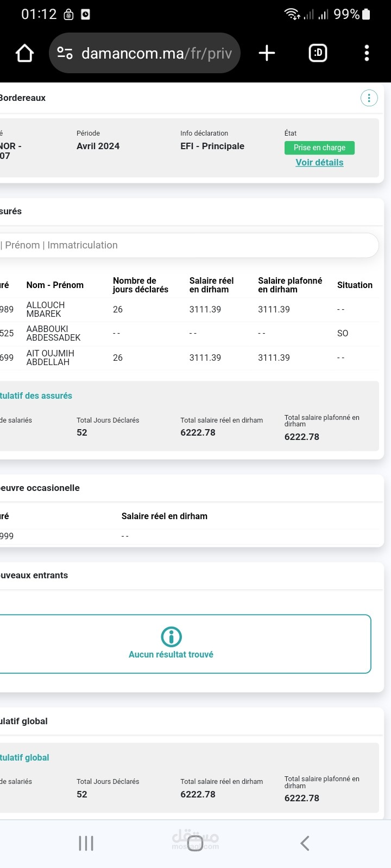Open site settings icon in address bar

(x=65, y=53)
